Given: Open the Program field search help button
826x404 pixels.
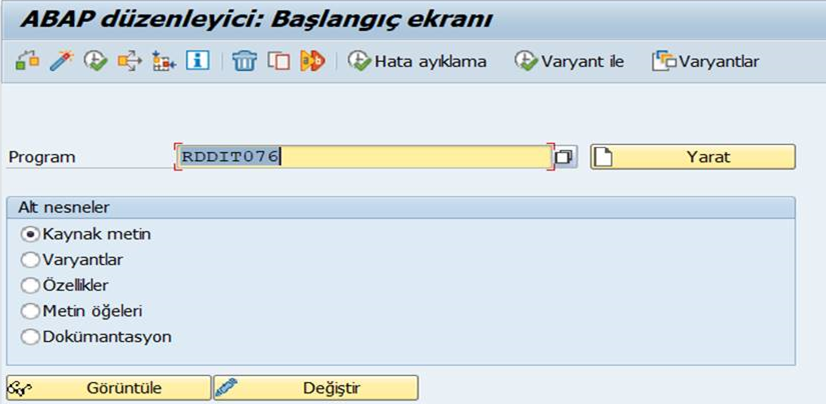Looking at the screenshot, I should [565, 157].
